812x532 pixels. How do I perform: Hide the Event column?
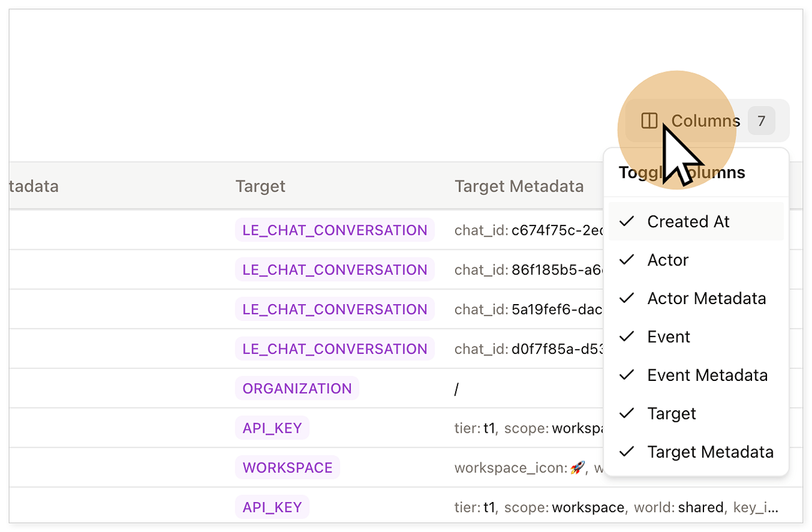click(696, 337)
